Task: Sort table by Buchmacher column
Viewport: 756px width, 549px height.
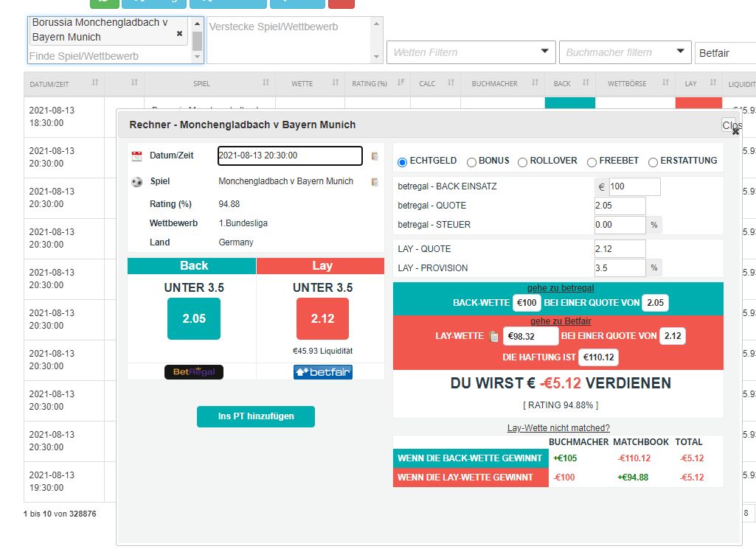Action: (x=535, y=83)
